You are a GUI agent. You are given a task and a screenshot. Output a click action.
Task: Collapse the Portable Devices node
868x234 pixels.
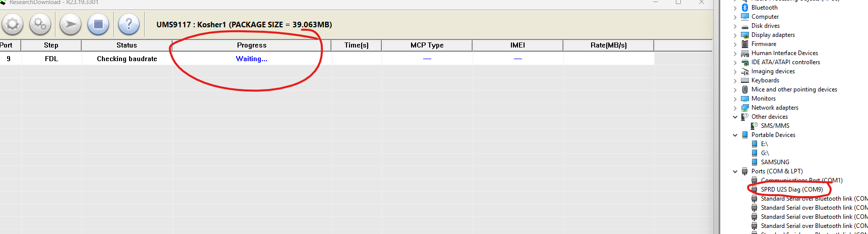[x=735, y=135]
